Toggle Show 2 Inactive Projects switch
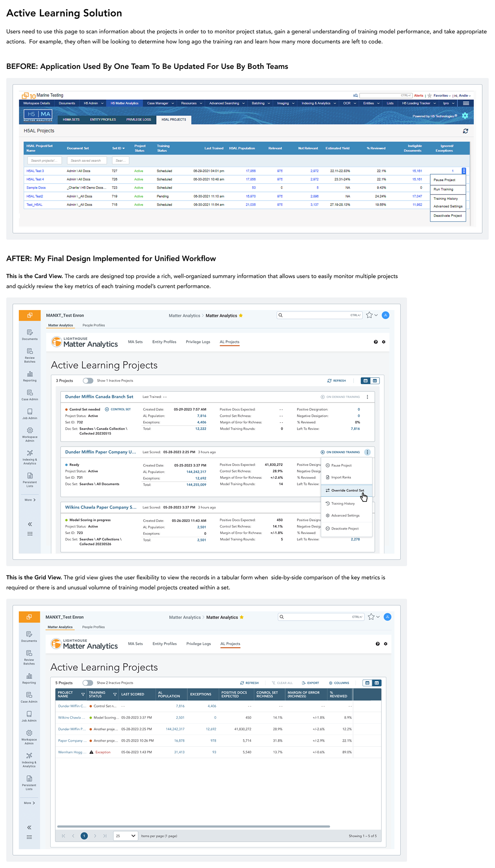The height and width of the screenshot is (868, 495). pyautogui.click(x=87, y=683)
